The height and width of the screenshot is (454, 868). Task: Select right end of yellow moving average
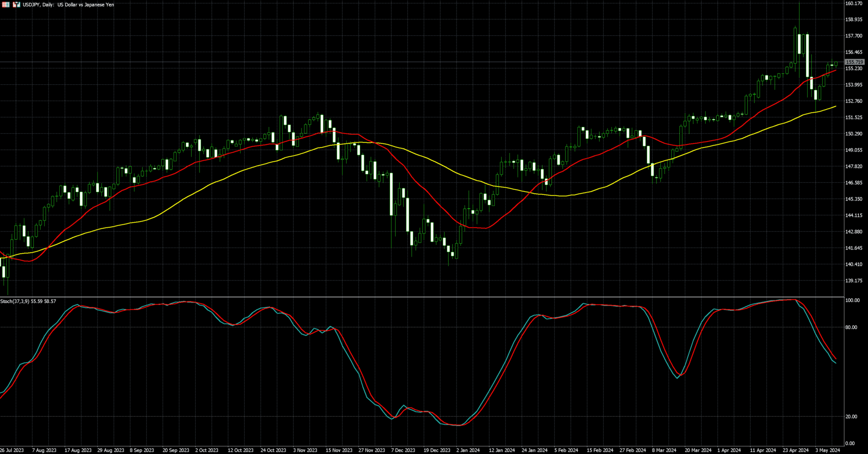835,106
